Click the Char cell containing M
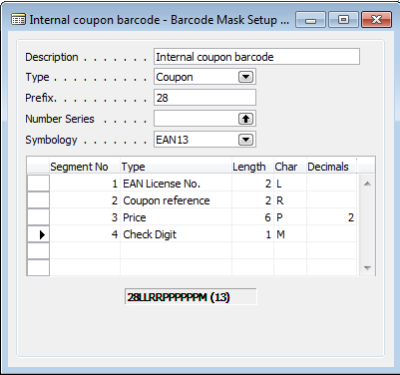This screenshot has height=375, width=400. point(290,234)
